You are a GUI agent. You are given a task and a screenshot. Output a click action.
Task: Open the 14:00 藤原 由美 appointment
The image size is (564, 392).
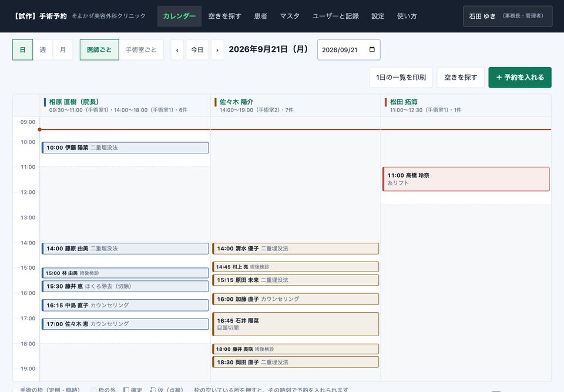(x=125, y=249)
